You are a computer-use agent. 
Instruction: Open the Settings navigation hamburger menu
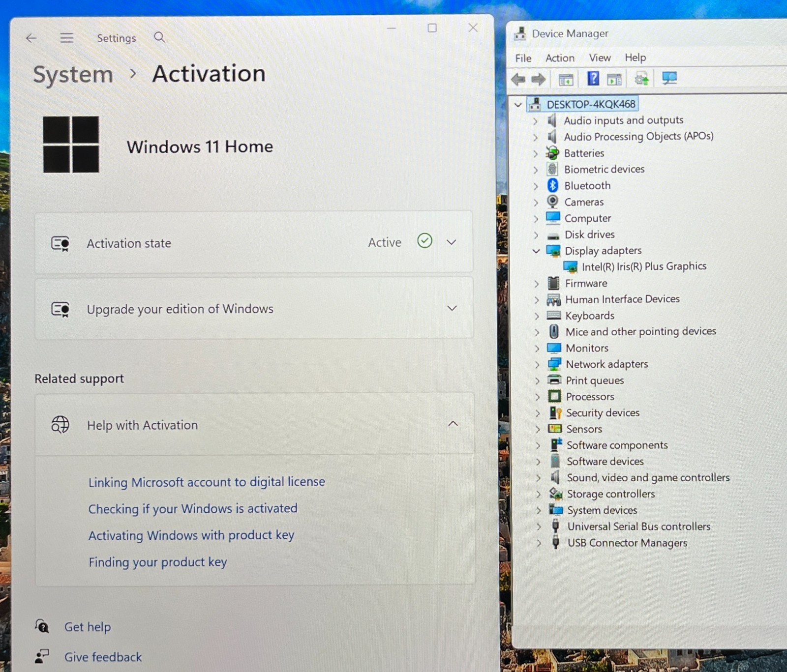[67, 38]
